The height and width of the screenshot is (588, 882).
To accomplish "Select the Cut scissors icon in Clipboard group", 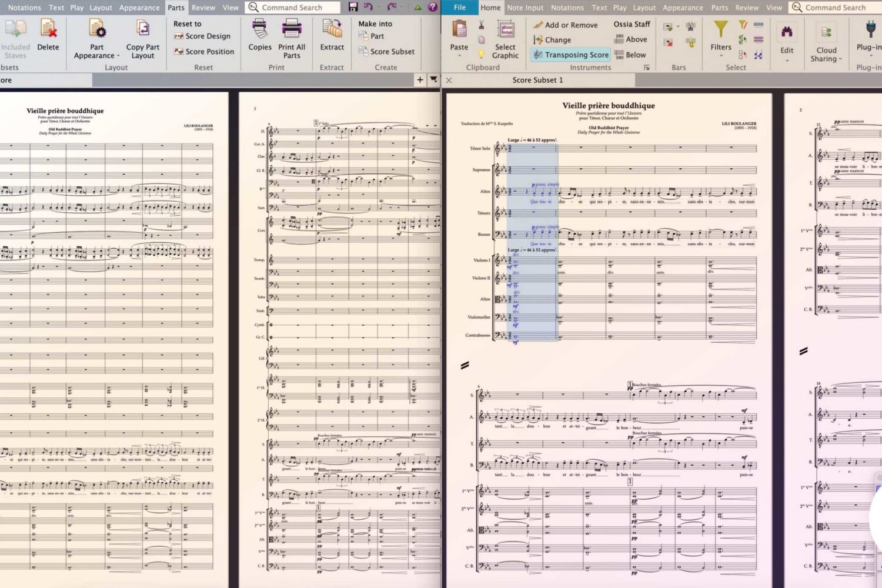I will coord(480,28).
